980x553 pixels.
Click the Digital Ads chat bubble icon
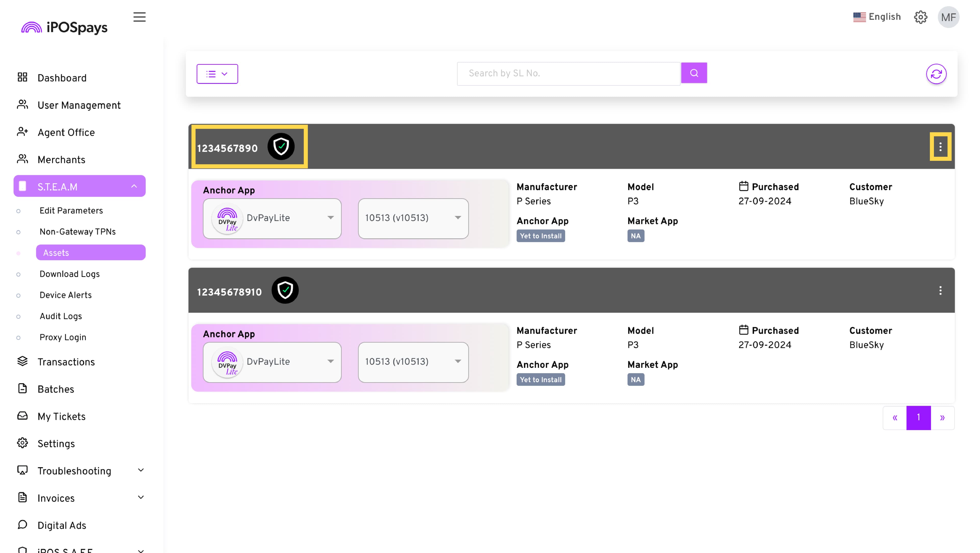pyautogui.click(x=22, y=525)
